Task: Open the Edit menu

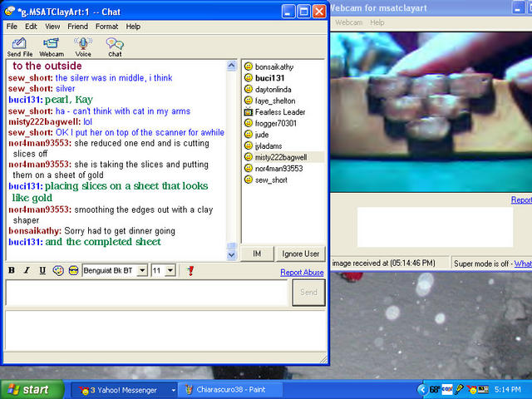Action: tap(31, 27)
